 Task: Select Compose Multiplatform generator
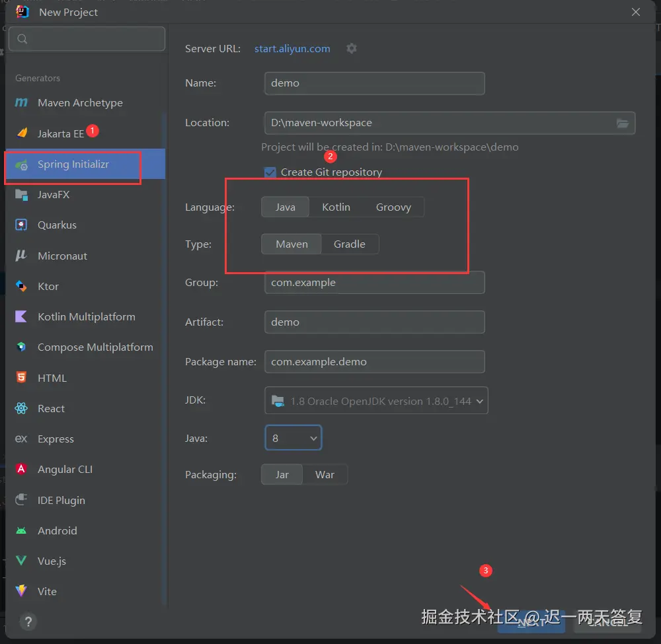click(85, 347)
